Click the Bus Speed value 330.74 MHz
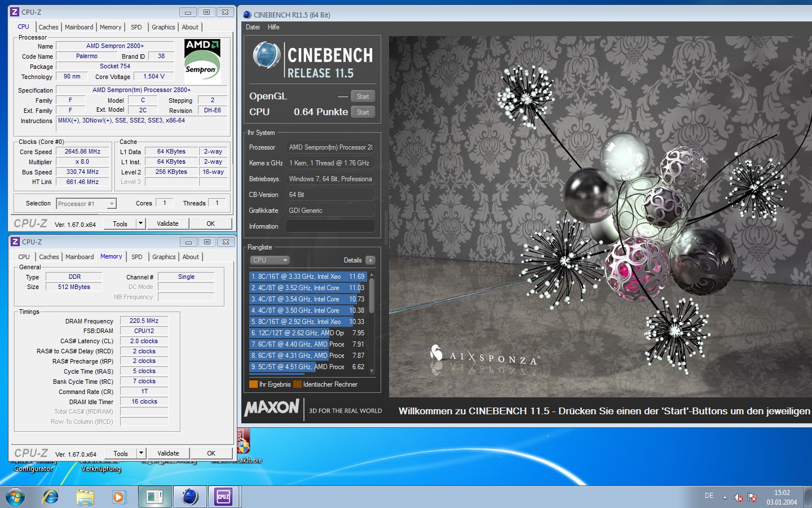The image size is (812, 508). [82, 172]
